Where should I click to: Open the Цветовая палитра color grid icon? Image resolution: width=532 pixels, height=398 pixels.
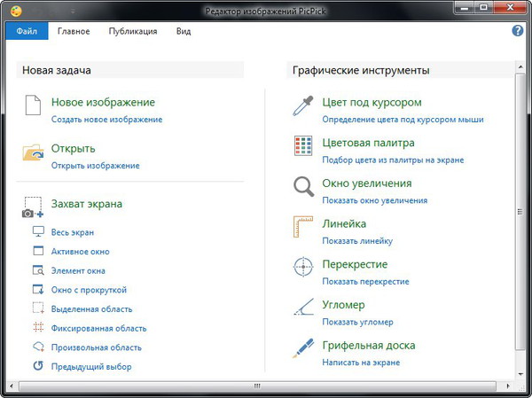(x=304, y=146)
